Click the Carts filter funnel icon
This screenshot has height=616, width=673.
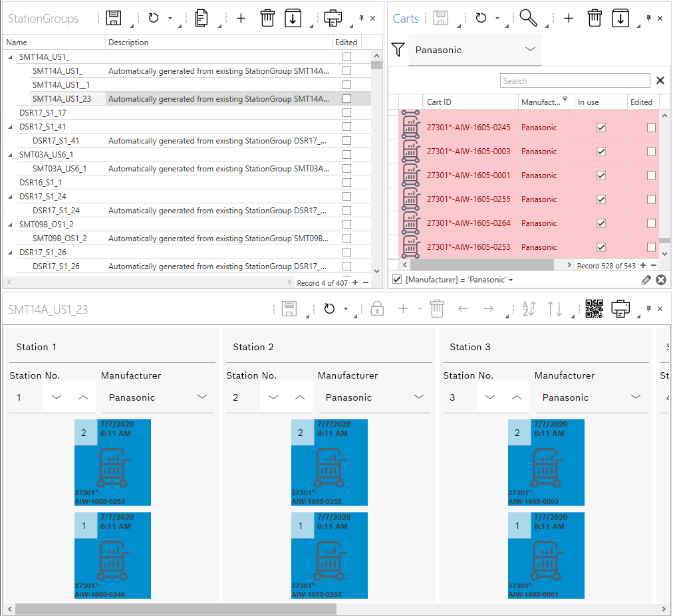point(398,49)
